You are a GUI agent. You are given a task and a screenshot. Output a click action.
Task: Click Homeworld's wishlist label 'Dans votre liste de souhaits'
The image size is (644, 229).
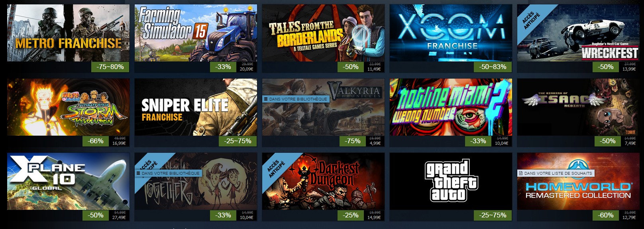click(556, 173)
